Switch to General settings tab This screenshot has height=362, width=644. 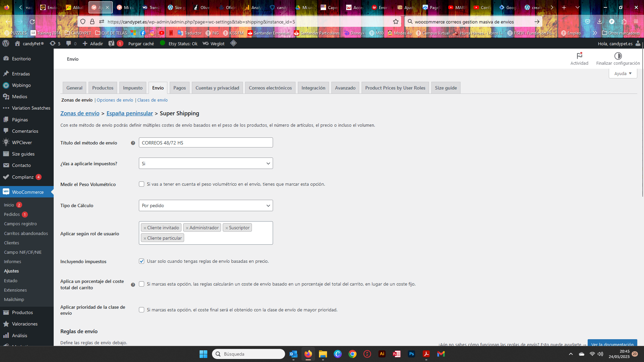74,88
